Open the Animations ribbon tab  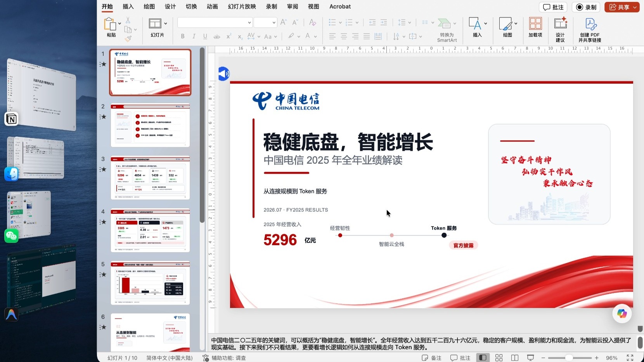point(212,7)
